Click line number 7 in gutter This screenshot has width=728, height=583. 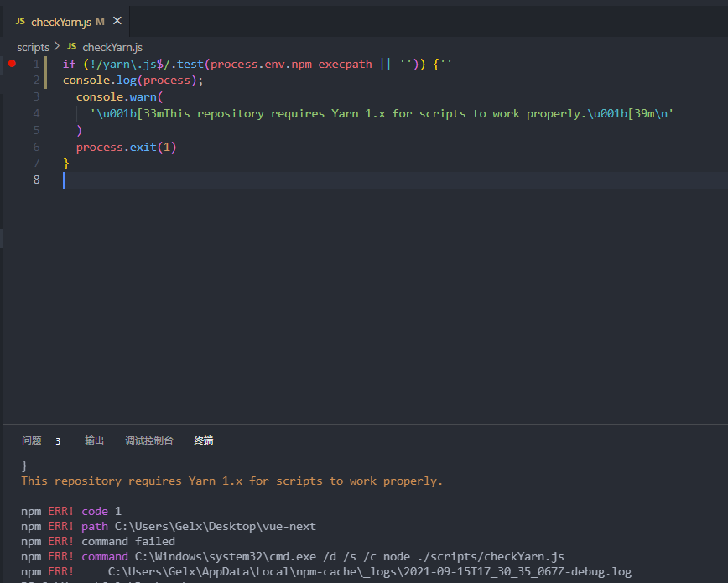coord(36,163)
